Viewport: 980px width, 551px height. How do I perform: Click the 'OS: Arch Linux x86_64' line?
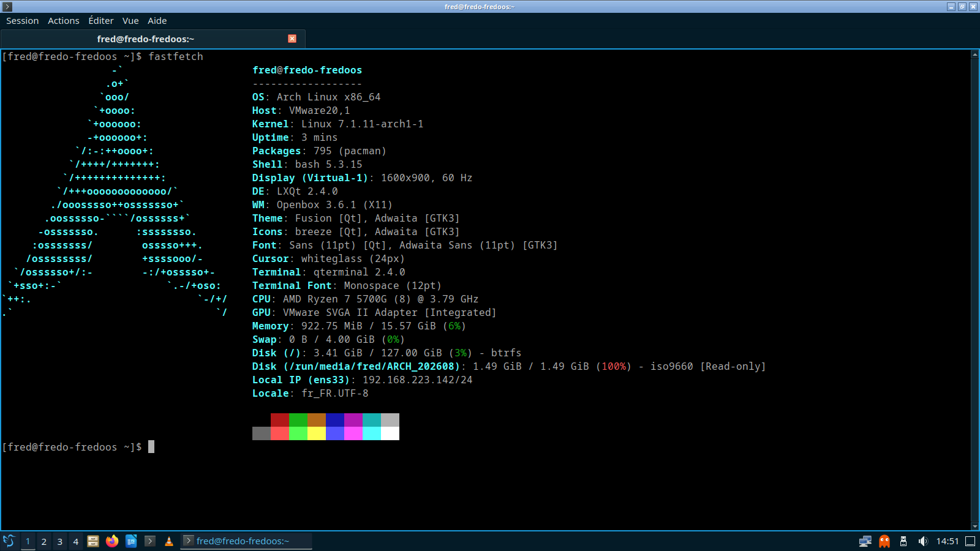316,97
